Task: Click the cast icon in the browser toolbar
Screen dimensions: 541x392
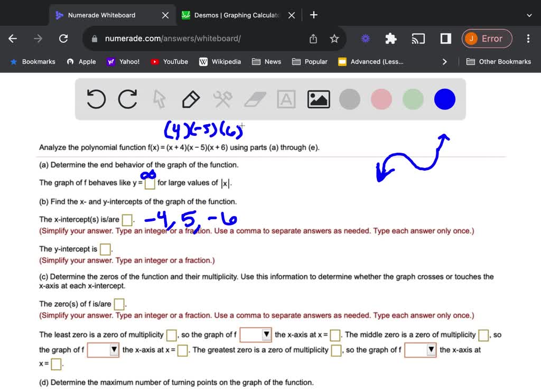Action: (x=418, y=39)
